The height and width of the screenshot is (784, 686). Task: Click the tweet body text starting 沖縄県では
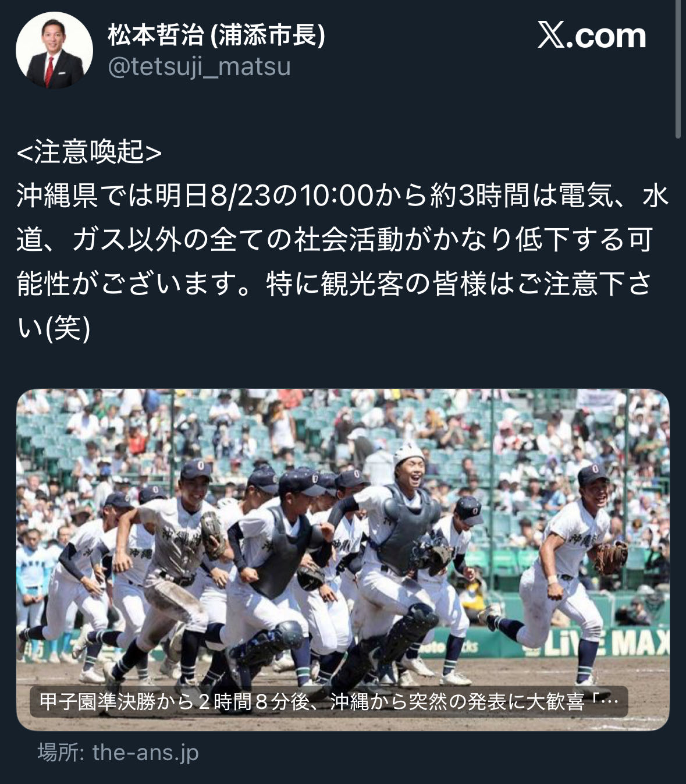343,262
